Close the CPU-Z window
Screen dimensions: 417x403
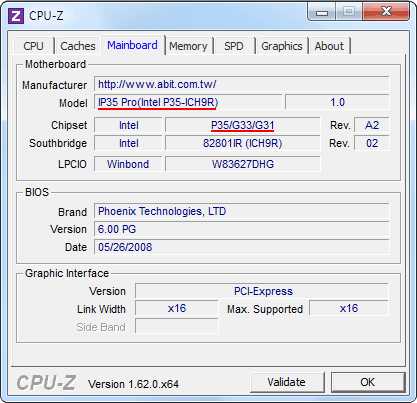[x=386, y=12]
